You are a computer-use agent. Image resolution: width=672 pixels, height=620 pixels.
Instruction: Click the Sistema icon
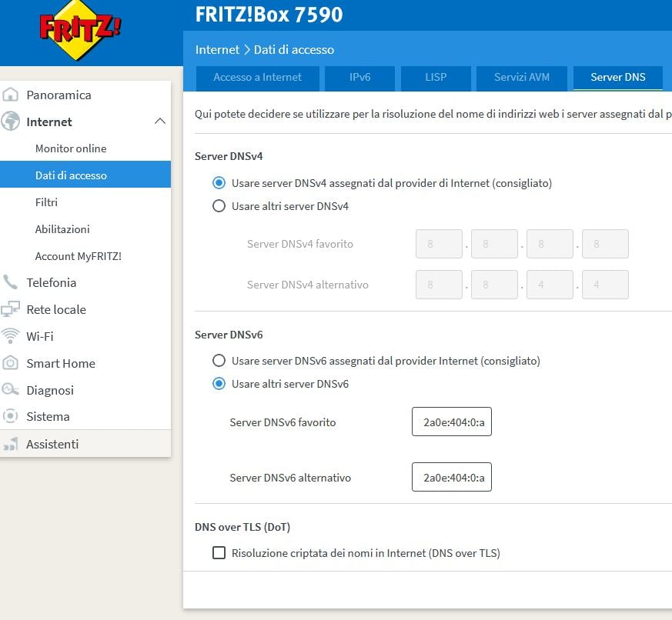tap(10, 415)
